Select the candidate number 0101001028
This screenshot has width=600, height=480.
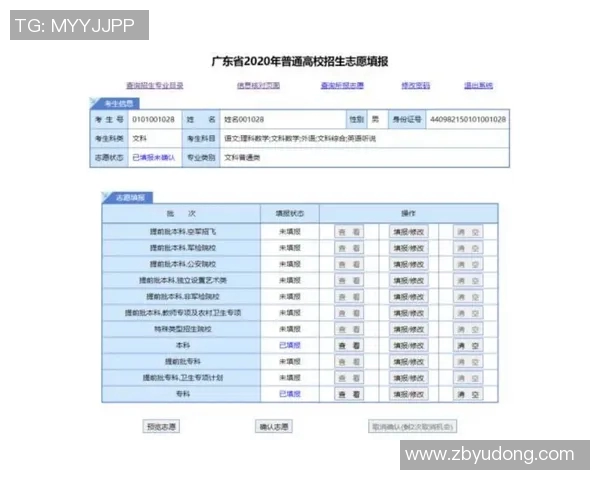point(153,119)
